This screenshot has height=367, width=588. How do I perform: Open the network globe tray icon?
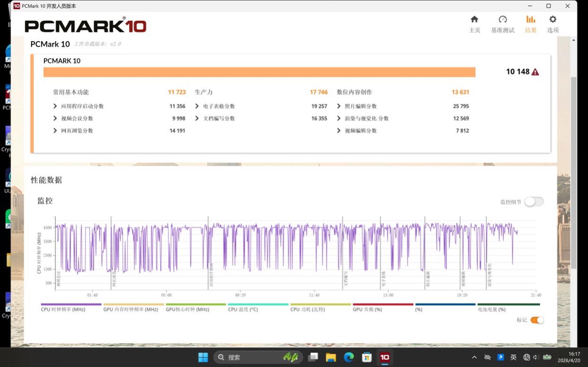pyautogui.click(x=526, y=358)
